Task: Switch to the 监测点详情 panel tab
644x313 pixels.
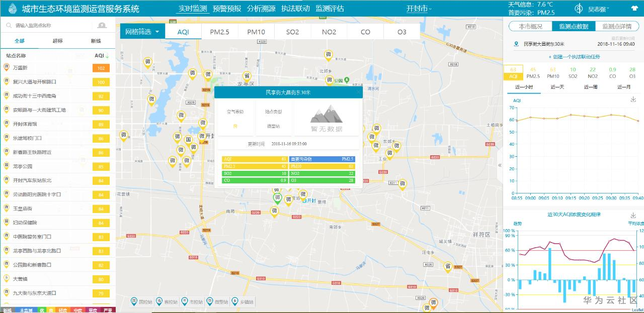Action: (617, 26)
